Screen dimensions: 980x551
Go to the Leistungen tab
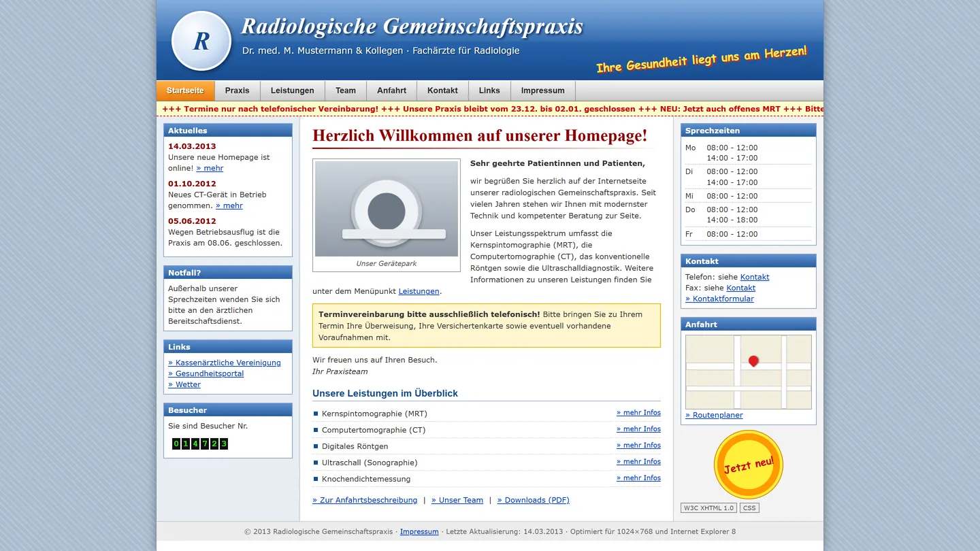pyautogui.click(x=293, y=90)
